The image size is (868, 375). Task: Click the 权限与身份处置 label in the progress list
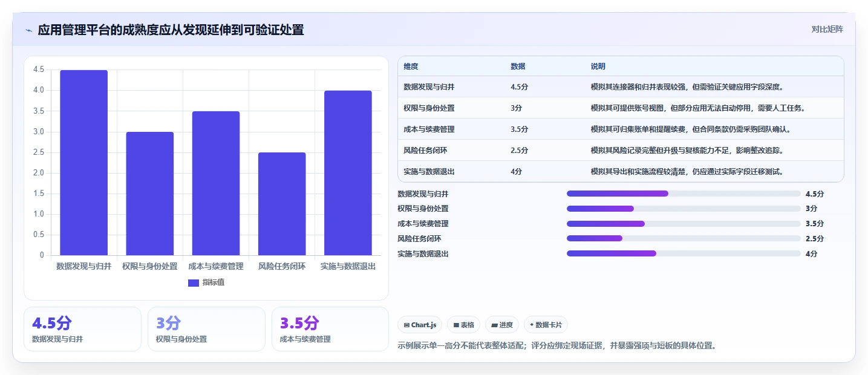[x=423, y=209]
